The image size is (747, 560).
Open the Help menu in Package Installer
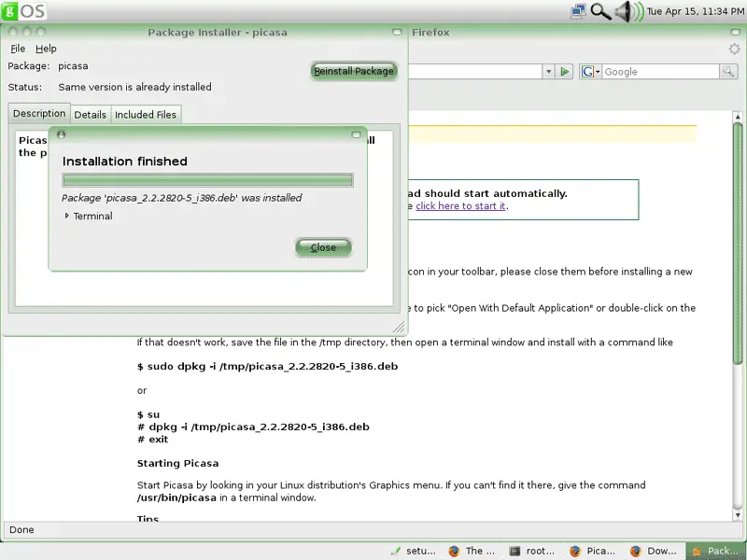pyautogui.click(x=46, y=49)
